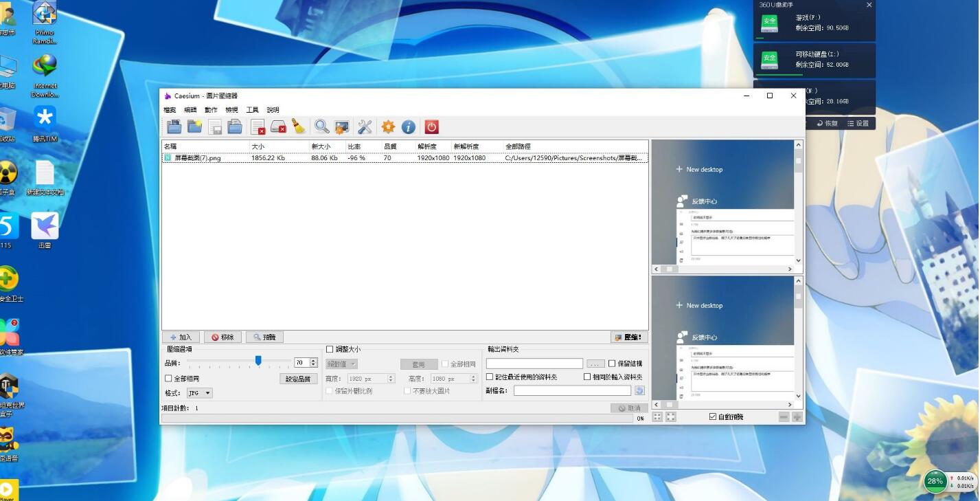Click the Add Pictures toolbar icon
Image resolution: width=980 pixels, height=501 pixels.
point(174,126)
